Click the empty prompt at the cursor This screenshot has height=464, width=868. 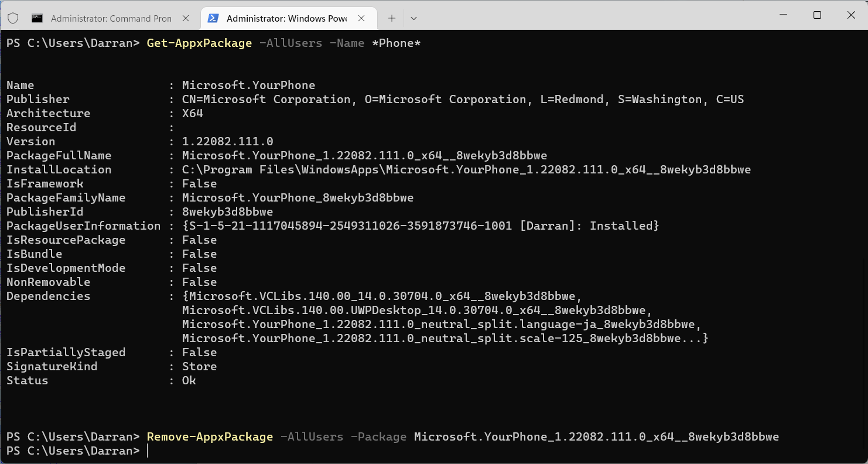[147, 451]
